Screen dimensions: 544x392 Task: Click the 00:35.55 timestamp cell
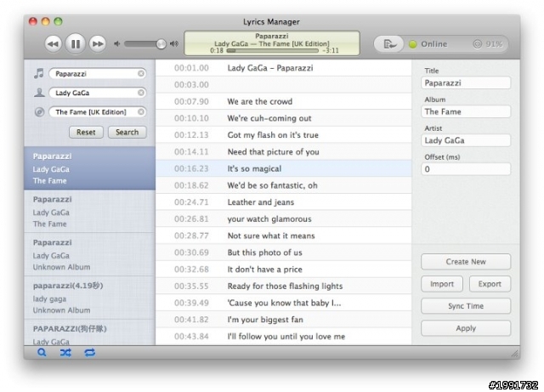coord(191,286)
